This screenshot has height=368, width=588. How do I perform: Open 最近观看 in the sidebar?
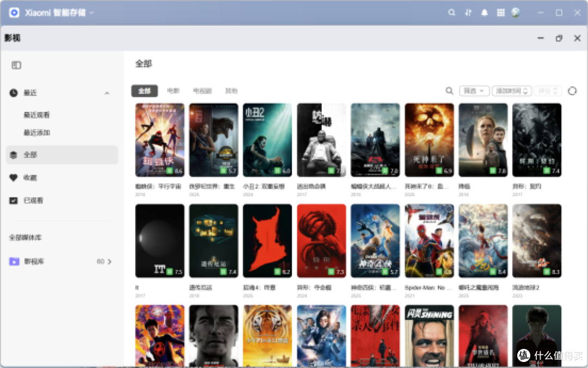[37, 115]
